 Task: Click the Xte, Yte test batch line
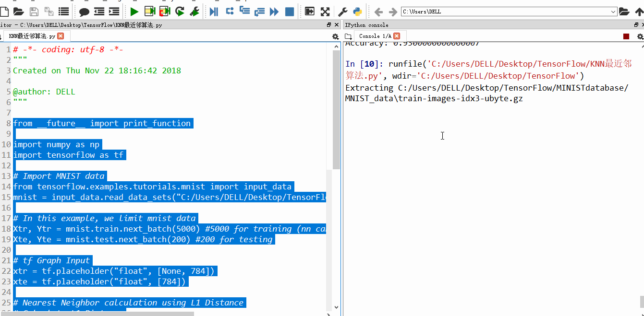point(144,239)
